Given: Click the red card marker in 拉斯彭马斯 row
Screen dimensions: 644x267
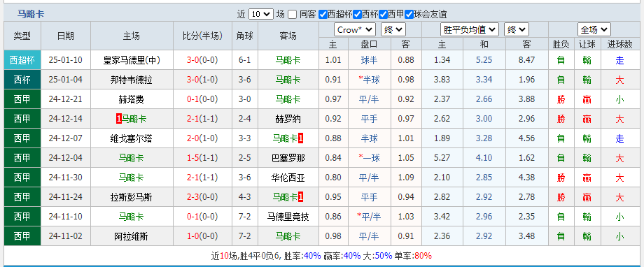Looking at the screenshot, I should pyautogui.click(x=300, y=197).
